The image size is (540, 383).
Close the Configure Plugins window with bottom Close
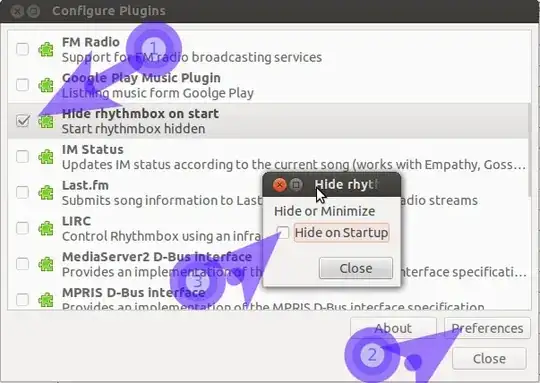[x=489, y=359]
